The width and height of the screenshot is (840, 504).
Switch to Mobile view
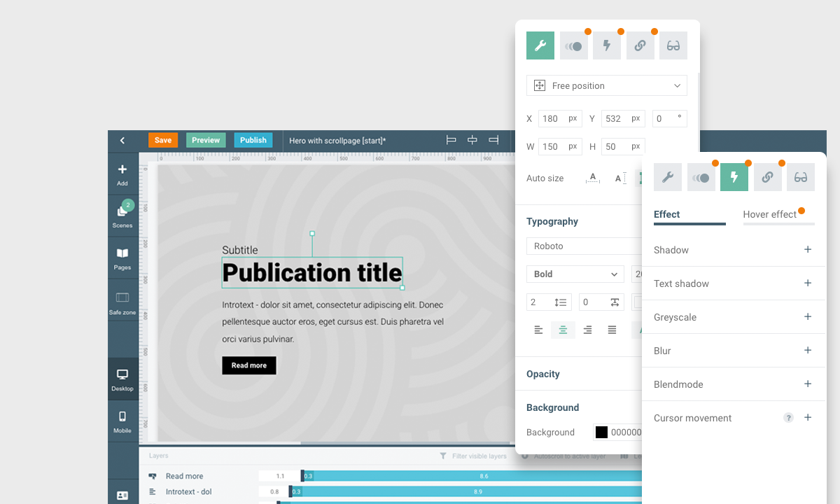122,422
